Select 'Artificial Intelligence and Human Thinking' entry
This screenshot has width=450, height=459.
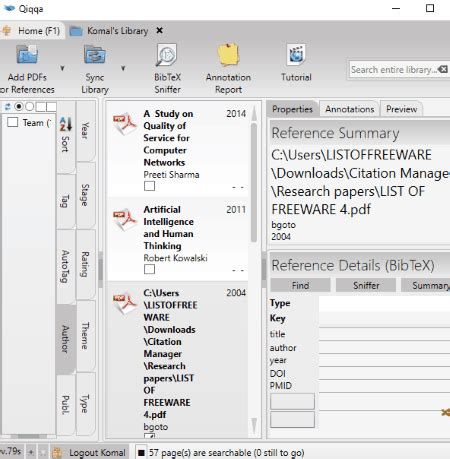click(x=177, y=239)
